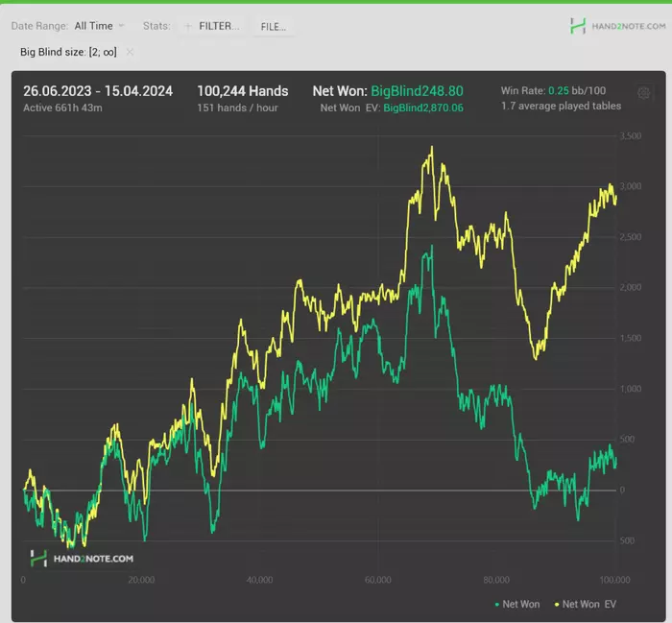Screen dimensions: 672x623
Task: Expand the date range dropdown arrow
Action: tap(121, 26)
